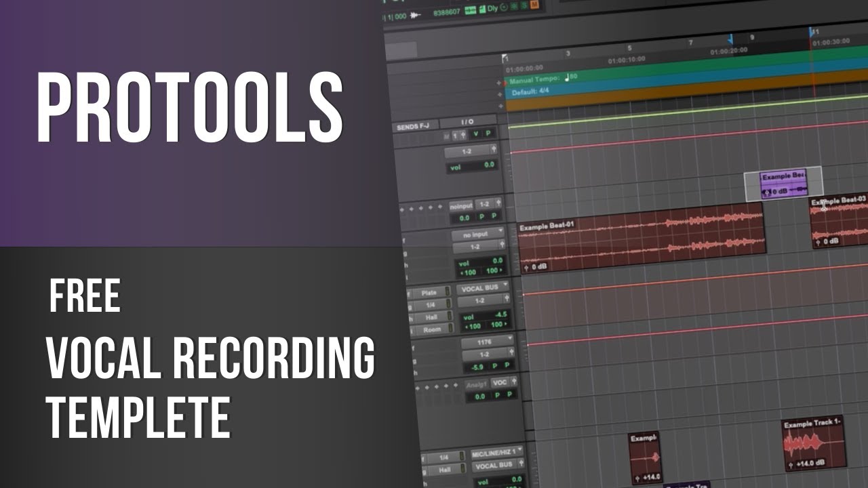868x488 pixels.
Task: Open the Hall send slot below 1/4
Action: coord(433,317)
